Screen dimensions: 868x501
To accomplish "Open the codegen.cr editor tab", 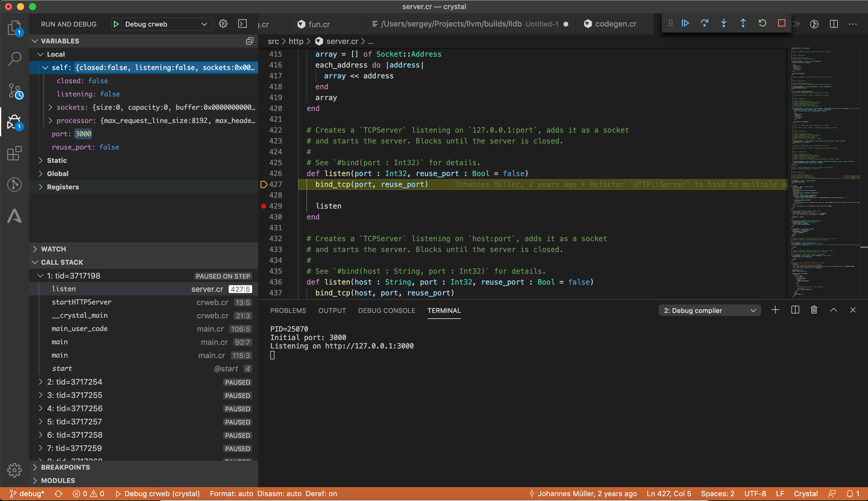I will 615,24.
